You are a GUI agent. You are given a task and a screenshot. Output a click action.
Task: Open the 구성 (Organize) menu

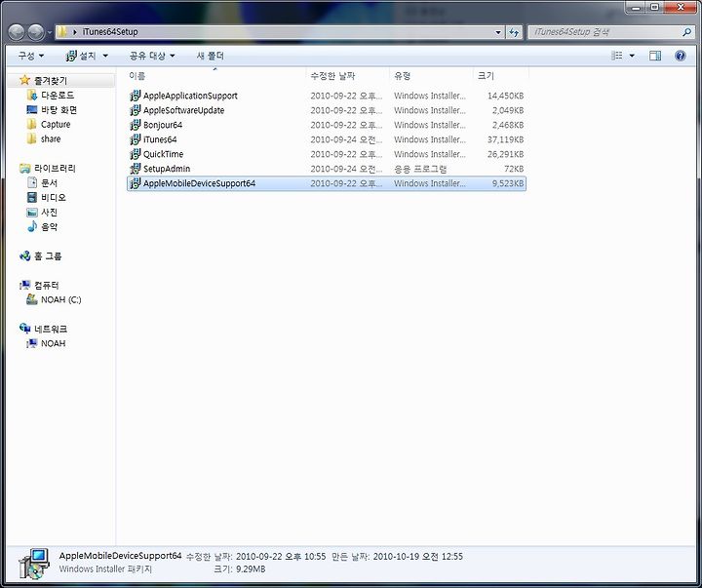pos(31,56)
